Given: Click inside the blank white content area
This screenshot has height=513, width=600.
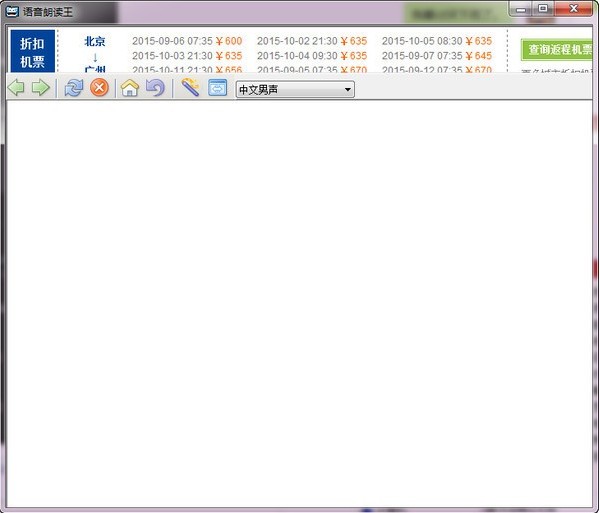Looking at the screenshot, I should pyautogui.click(x=299, y=304).
